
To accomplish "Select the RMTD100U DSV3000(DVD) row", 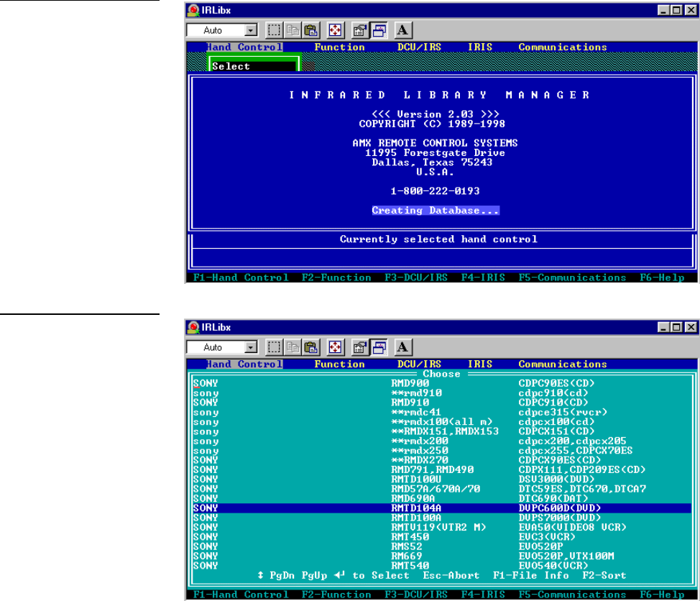I will (x=441, y=480).
